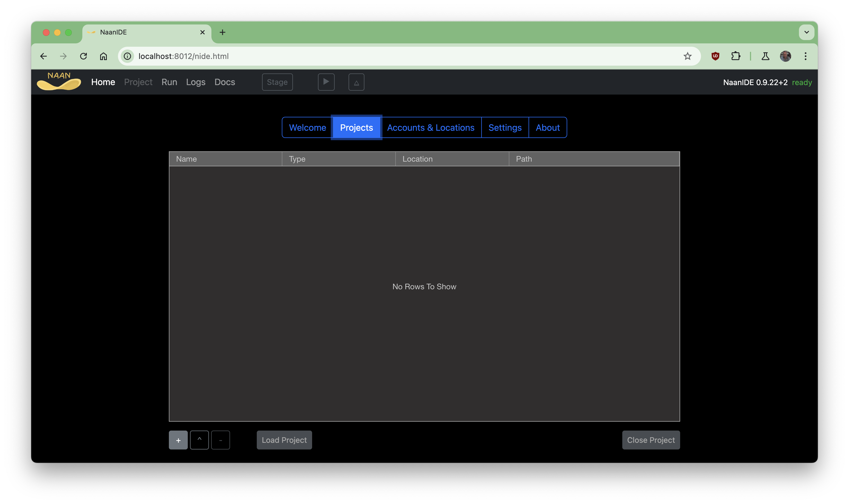Image resolution: width=849 pixels, height=504 pixels.
Task: Click the site info icon in address bar
Action: pyautogui.click(x=127, y=56)
